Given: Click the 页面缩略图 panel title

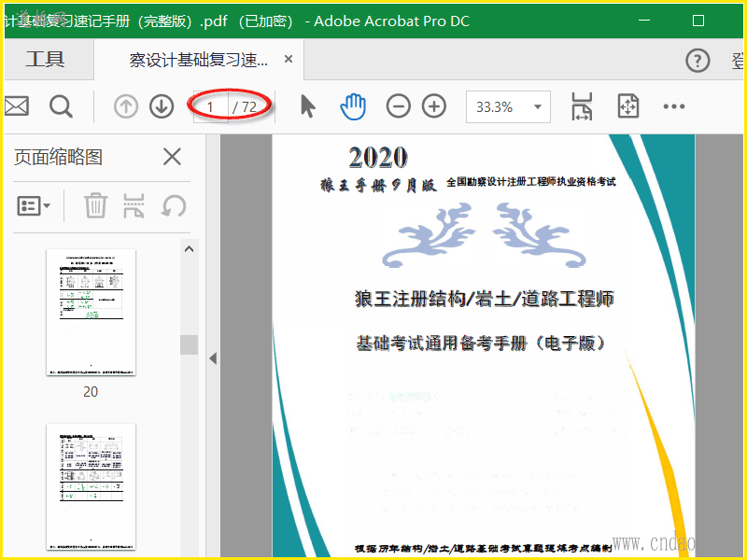Looking at the screenshot, I should point(58,157).
